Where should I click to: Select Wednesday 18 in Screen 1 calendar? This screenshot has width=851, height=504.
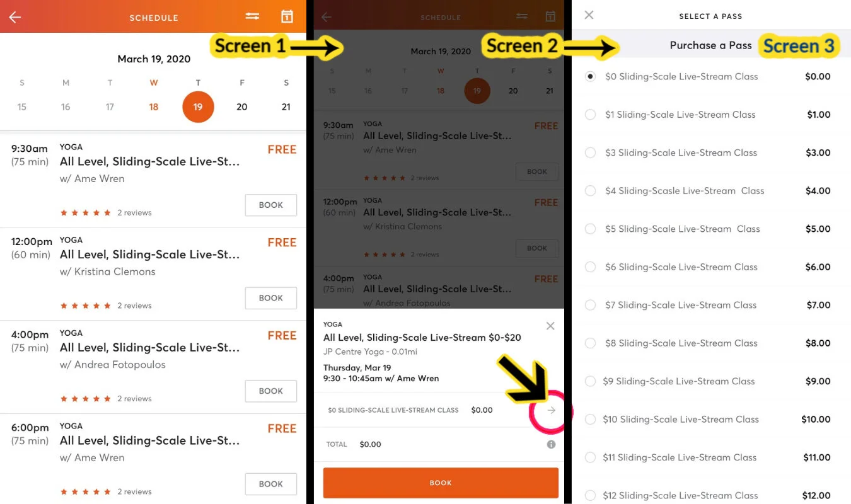[x=154, y=107]
